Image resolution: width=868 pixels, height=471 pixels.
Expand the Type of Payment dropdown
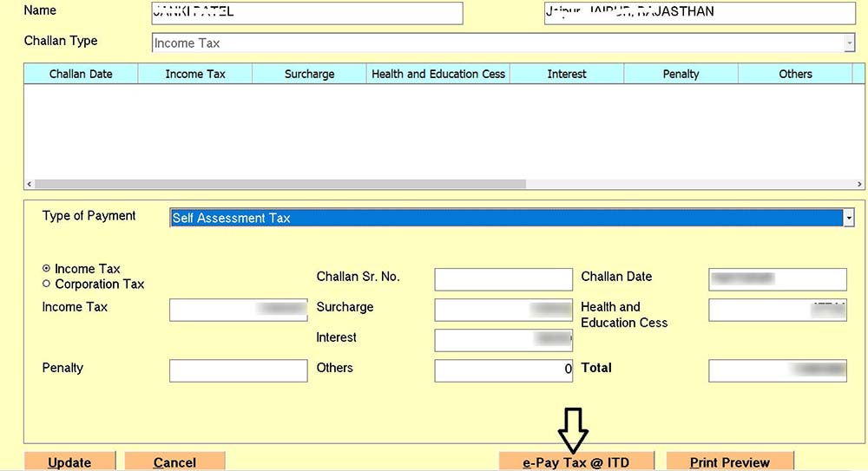pyautogui.click(x=849, y=219)
